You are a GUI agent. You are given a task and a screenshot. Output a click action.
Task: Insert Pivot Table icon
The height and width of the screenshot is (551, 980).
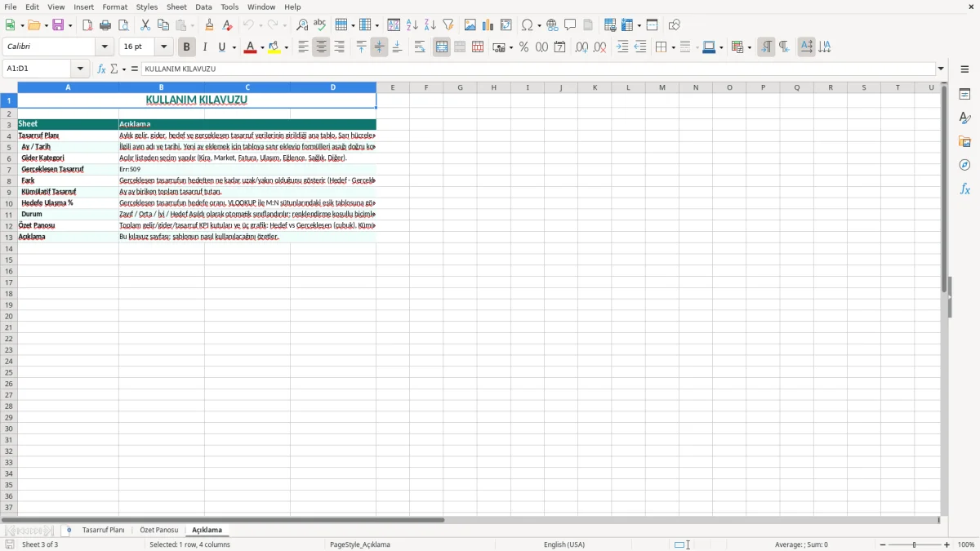click(506, 25)
